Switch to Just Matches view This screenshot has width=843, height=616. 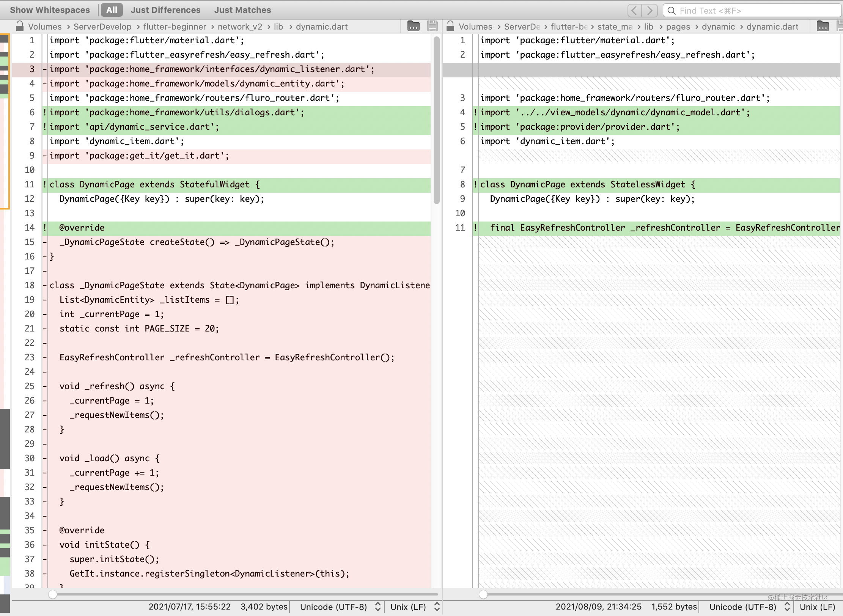(x=242, y=10)
